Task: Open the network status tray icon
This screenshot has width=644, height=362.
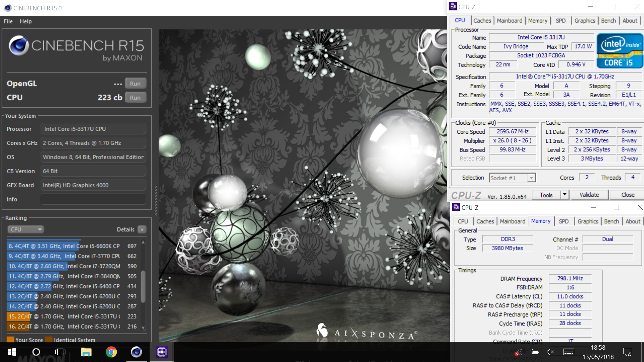Action: [x=518, y=352]
